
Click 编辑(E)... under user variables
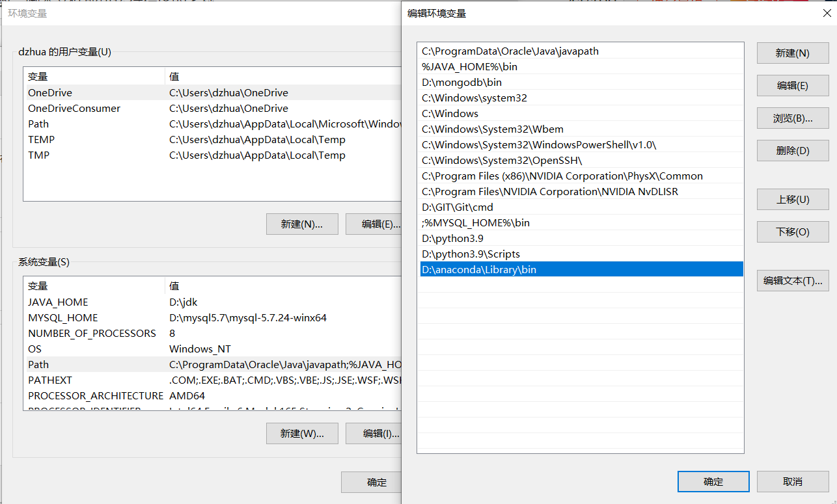pyautogui.click(x=374, y=224)
